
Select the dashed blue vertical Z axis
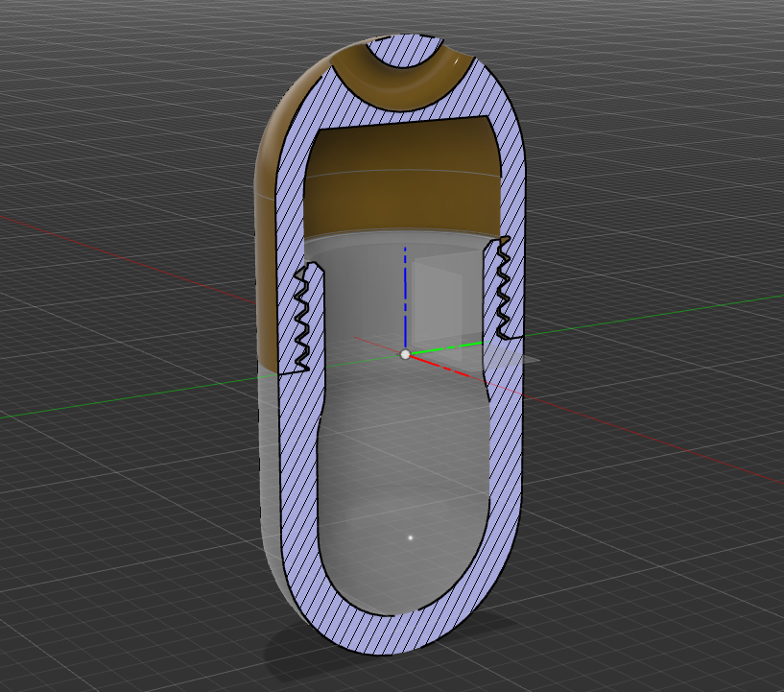405,297
